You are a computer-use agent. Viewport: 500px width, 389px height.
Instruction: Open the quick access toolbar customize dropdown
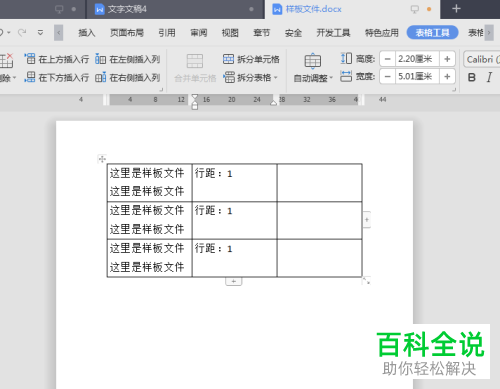coord(40,33)
